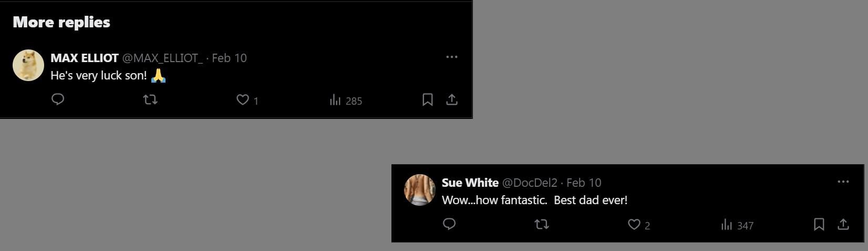
Task: Share MAX ELLIOT's reply
Action: click(452, 99)
